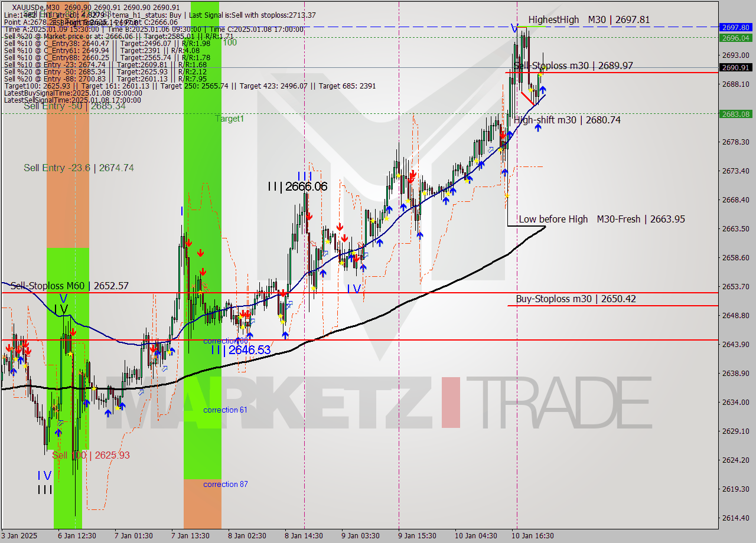
Task: Select the Buy-Stoploss m30 | 2650.42 label
Action: click(576, 299)
